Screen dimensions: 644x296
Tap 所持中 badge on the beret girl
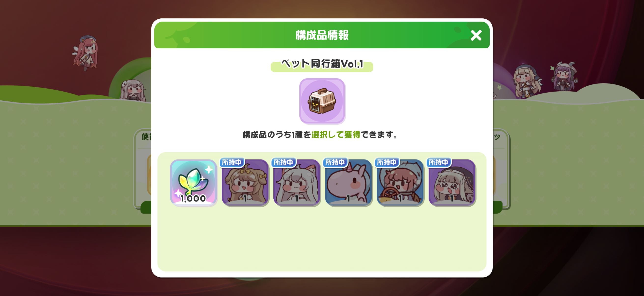pyautogui.click(x=439, y=162)
